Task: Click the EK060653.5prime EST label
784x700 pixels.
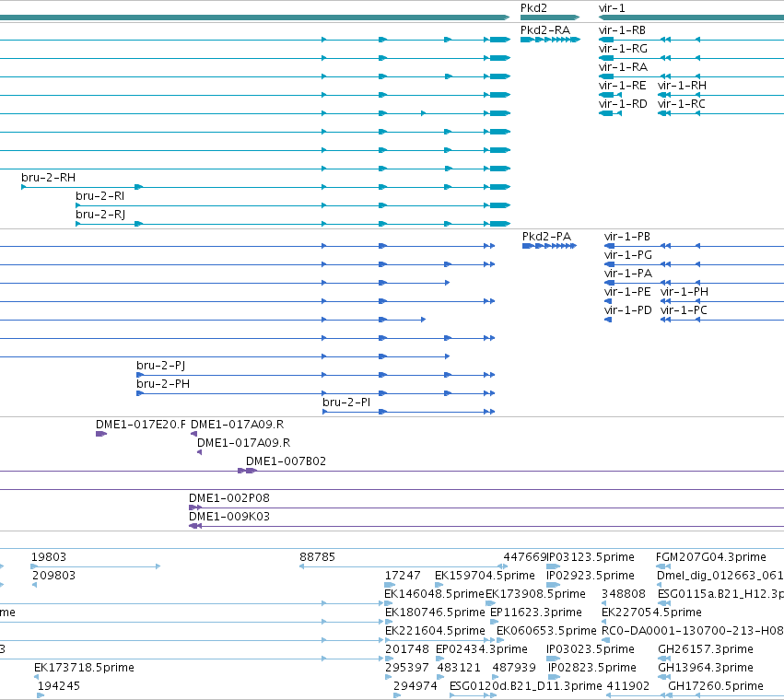Action: 546,632
